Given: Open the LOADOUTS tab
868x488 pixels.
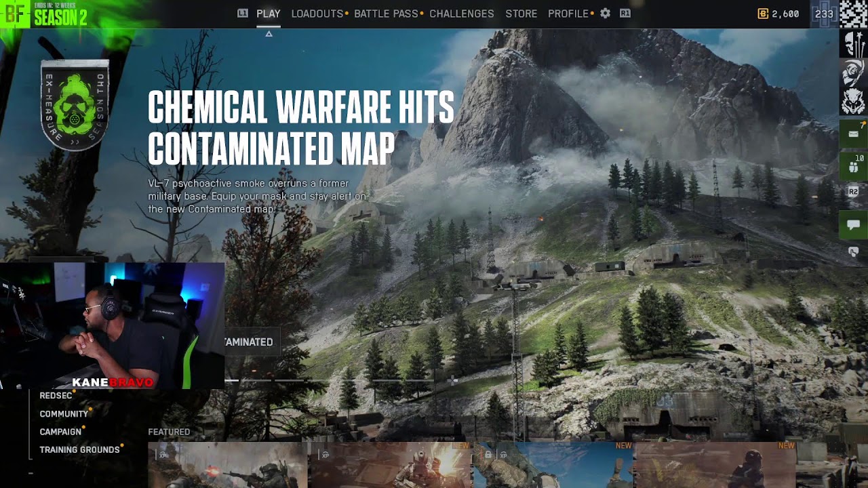Looking at the screenshot, I should point(317,14).
